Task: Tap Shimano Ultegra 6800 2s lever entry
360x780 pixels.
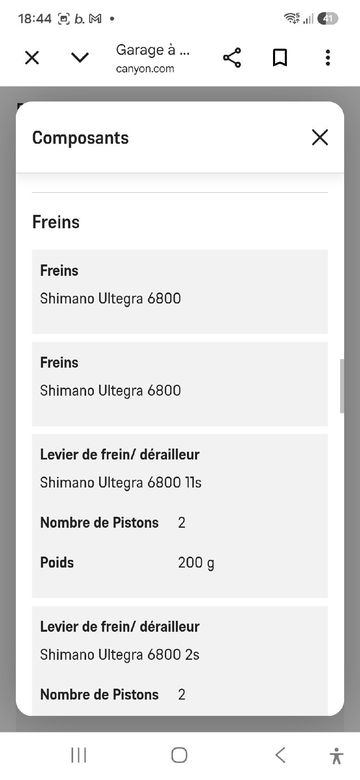Action: tap(120, 655)
